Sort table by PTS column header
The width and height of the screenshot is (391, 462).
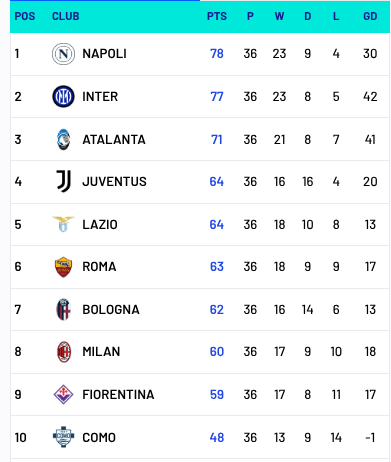click(217, 16)
